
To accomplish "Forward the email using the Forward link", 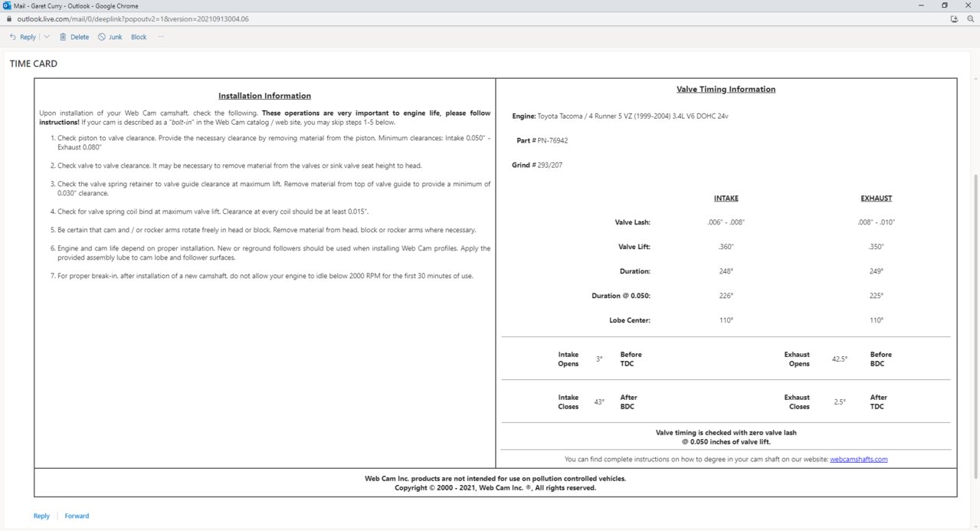I will (77, 516).
